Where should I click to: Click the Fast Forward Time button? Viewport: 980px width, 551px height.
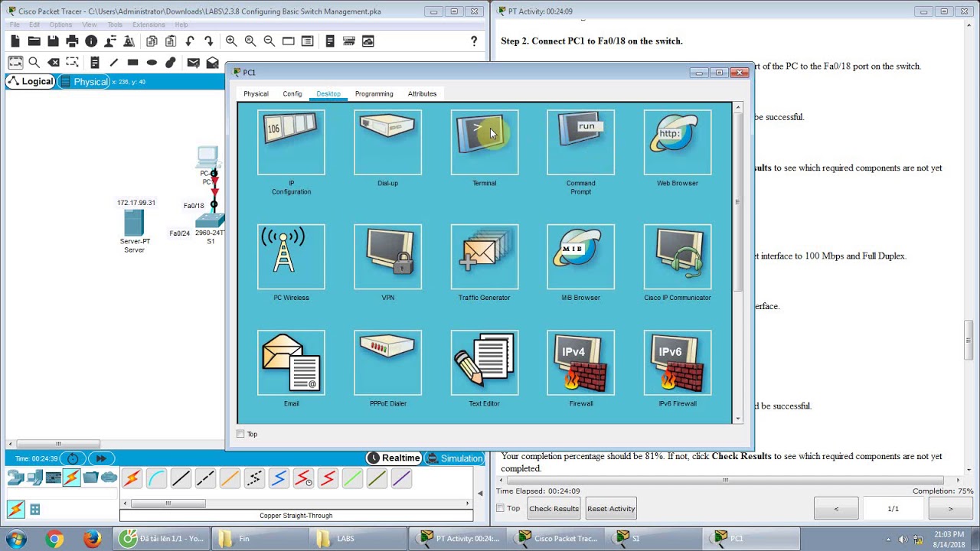101,458
